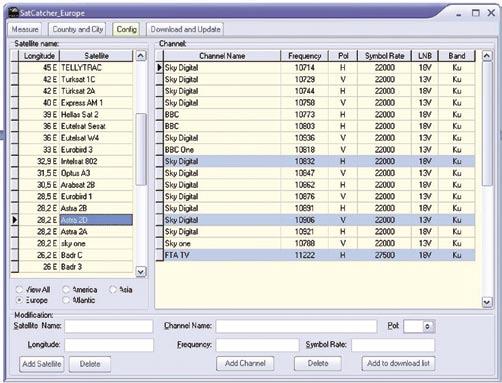The height and width of the screenshot is (383, 502).
Task: Click channel list scroll up arrow
Action: click(x=487, y=56)
